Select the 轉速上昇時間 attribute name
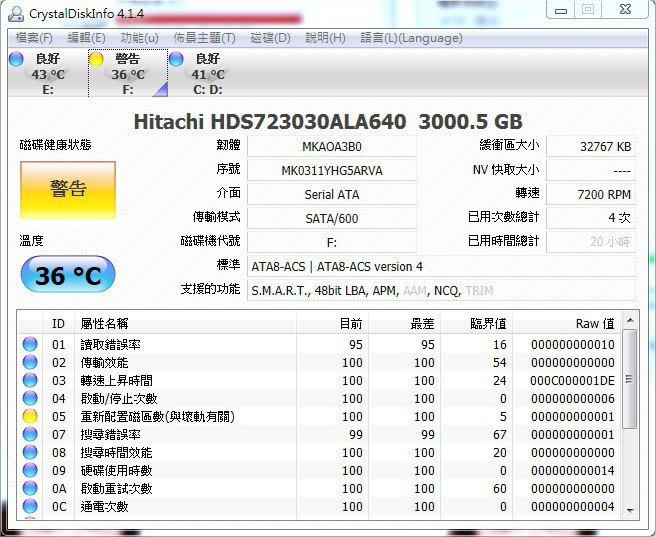This screenshot has width=656, height=537. 117,381
